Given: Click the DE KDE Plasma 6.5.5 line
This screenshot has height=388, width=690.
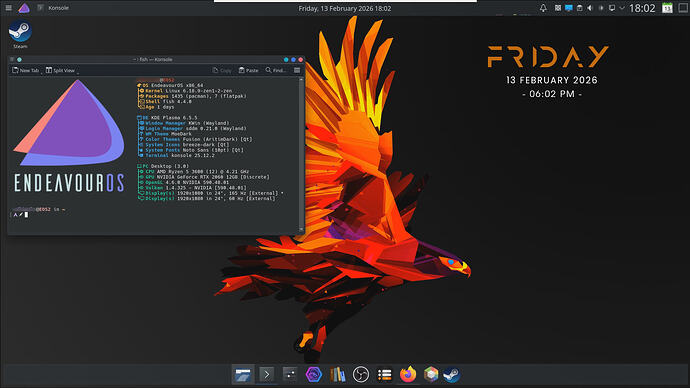Looking at the screenshot, I should (x=167, y=117).
